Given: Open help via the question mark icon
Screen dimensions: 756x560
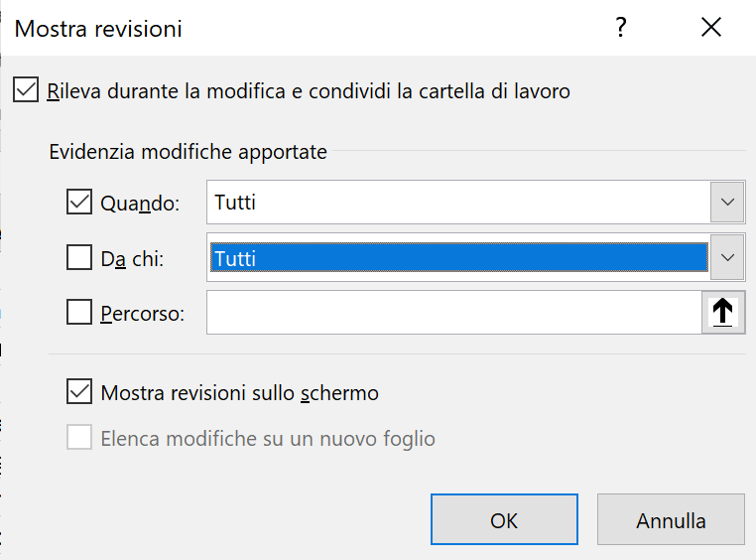Looking at the screenshot, I should (x=621, y=27).
